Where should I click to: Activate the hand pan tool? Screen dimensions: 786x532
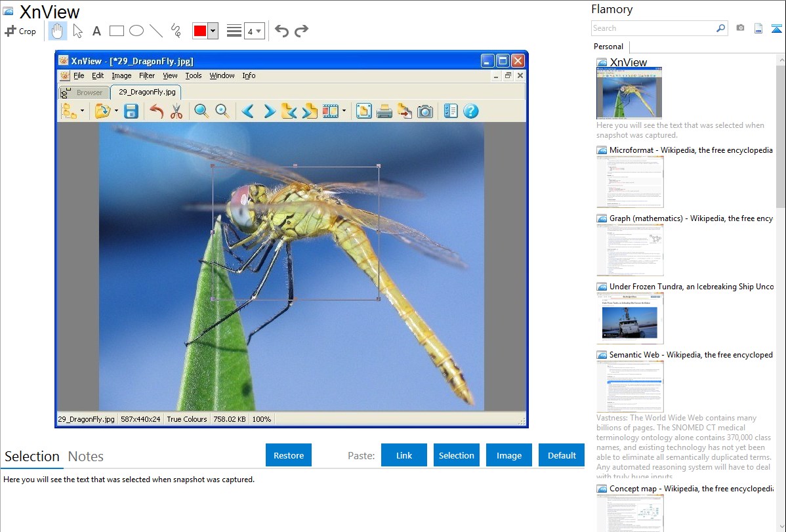57,31
